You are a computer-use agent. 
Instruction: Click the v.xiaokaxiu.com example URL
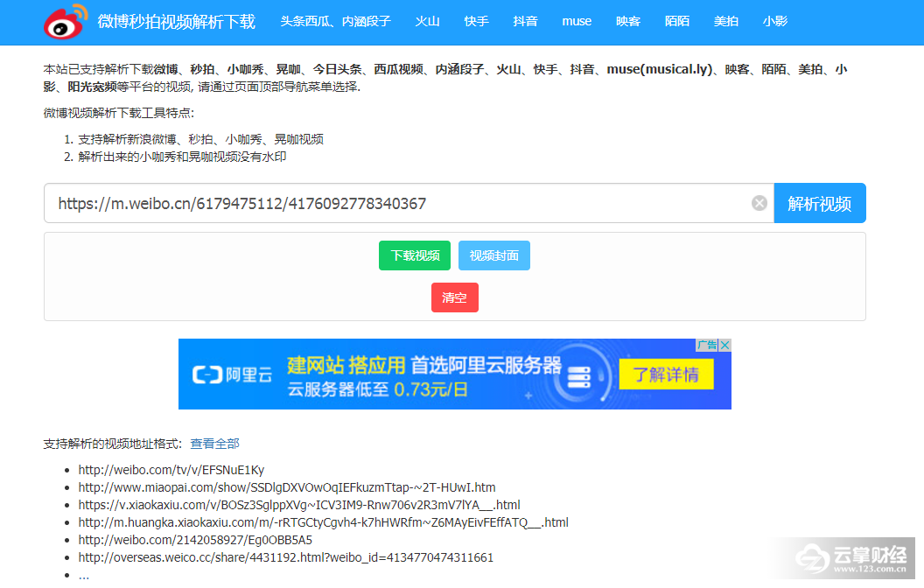[x=299, y=505]
